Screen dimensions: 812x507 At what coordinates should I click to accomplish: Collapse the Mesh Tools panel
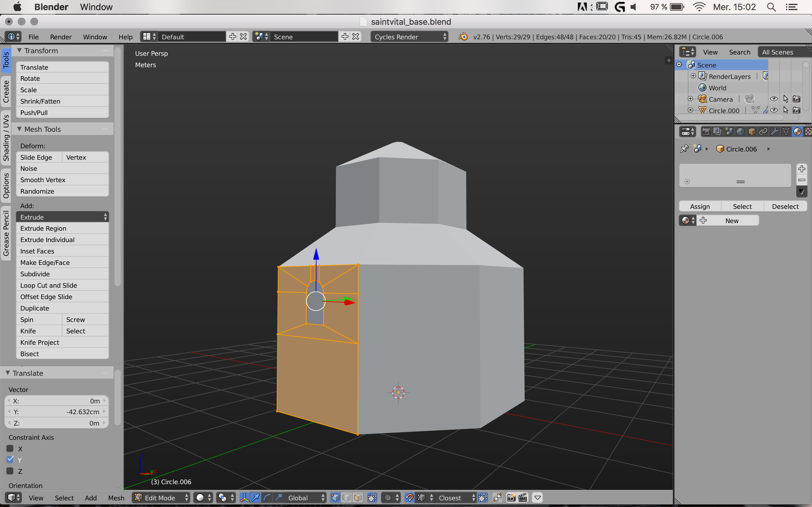click(19, 129)
